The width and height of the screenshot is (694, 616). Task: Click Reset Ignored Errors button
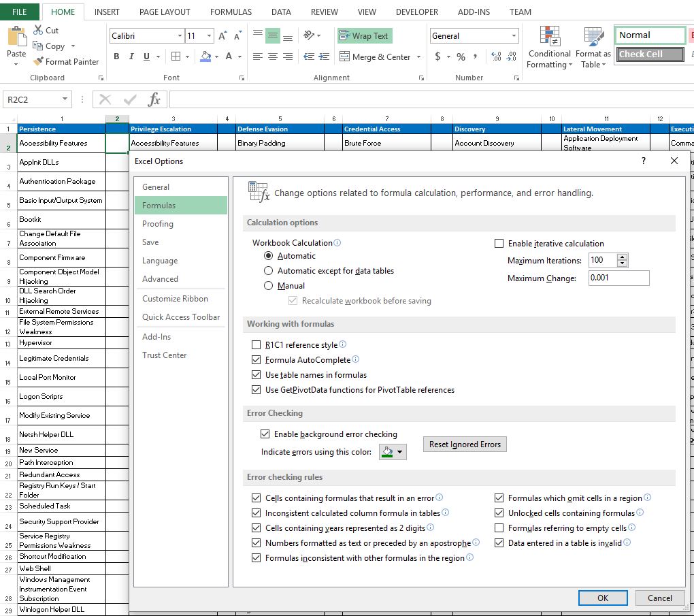pos(465,444)
